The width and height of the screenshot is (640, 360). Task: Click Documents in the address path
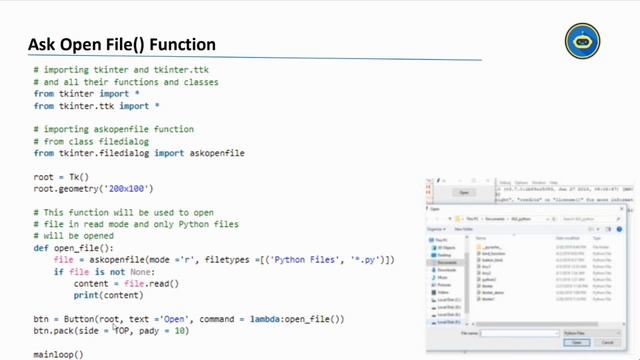[495, 219]
